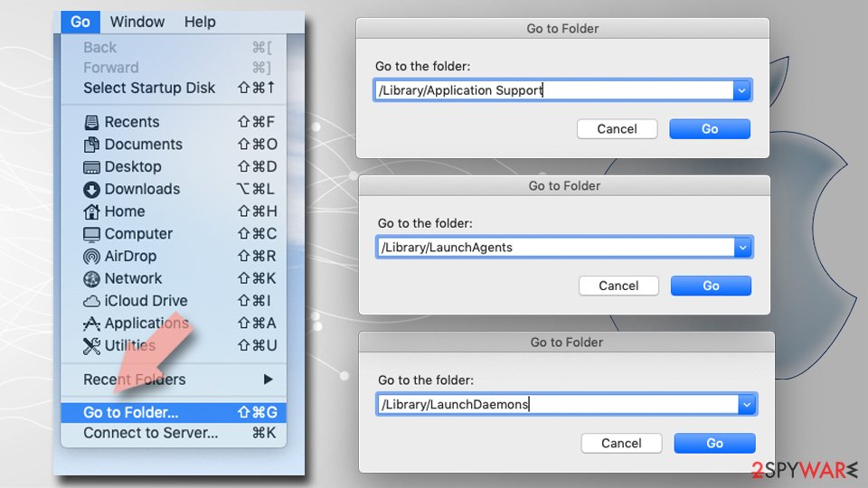Open the Help menu
Screen dimensions: 868x488
click(200, 22)
